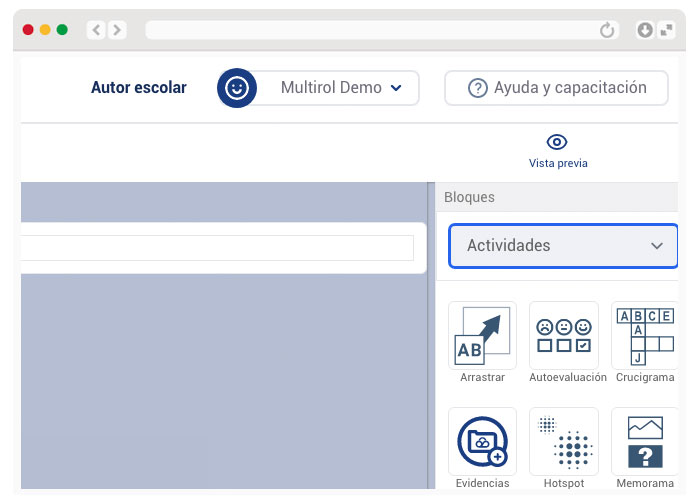Open the Multirol Demo role menu
The image size is (698, 504).
point(331,88)
